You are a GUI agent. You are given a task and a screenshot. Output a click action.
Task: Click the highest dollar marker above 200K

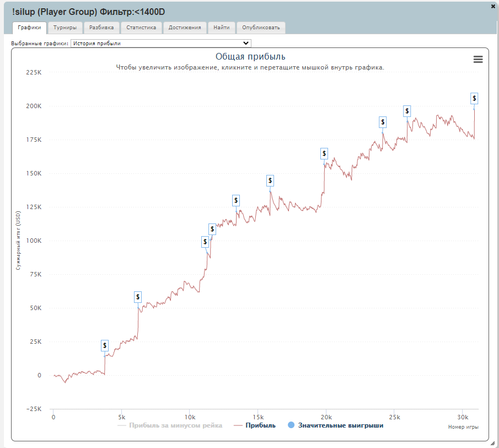pyautogui.click(x=474, y=98)
